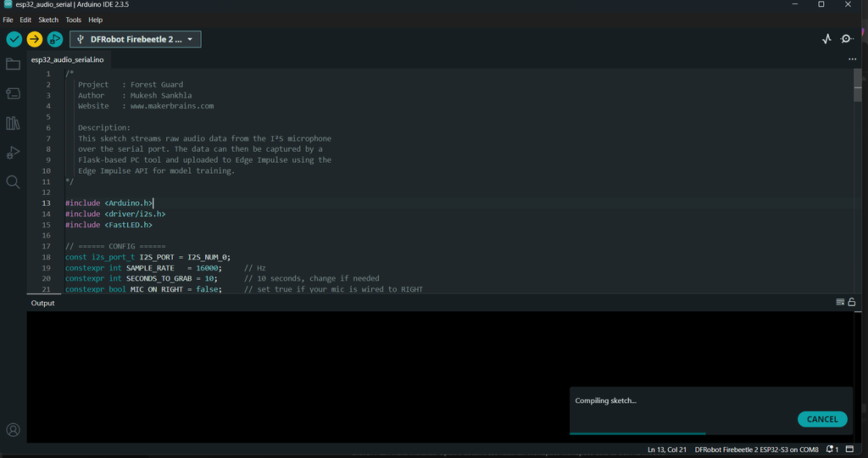Click the SECONDS_TO_GRAB = 10 line
The image size is (868, 458).
click(x=142, y=278)
